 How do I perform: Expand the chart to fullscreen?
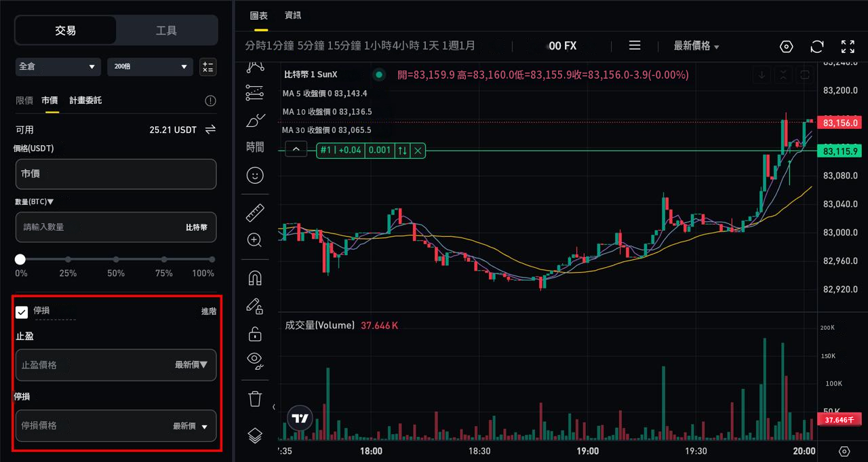(x=848, y=46)
